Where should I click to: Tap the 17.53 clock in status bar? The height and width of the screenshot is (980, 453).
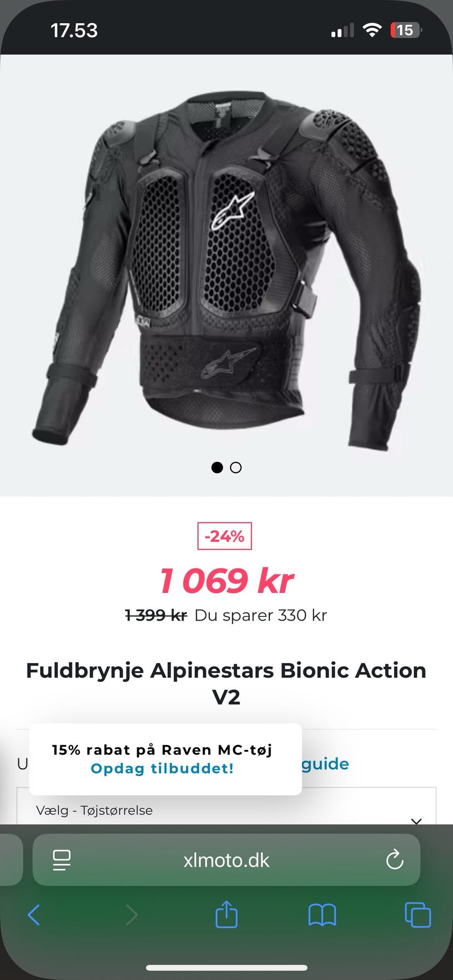pos(74,31)
